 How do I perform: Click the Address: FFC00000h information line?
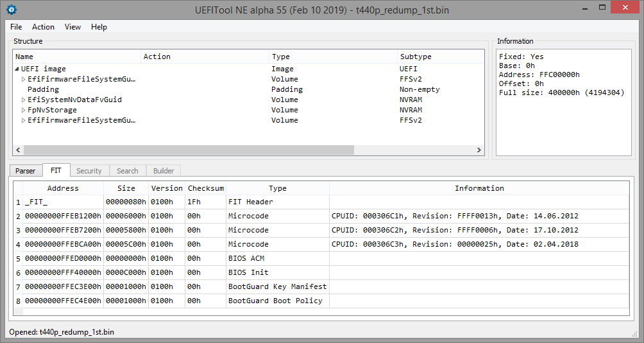[x=539, y=75]
